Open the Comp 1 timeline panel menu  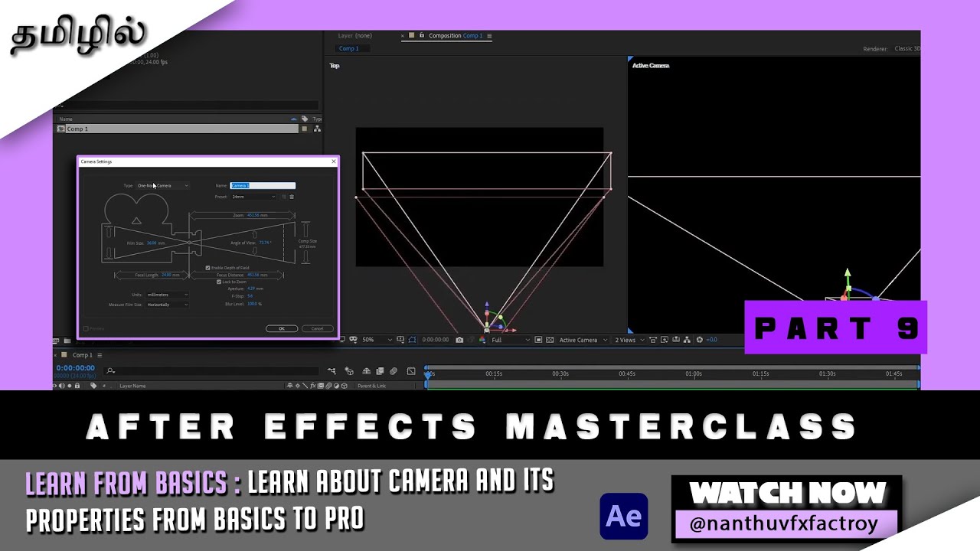(x=100, y=355)
